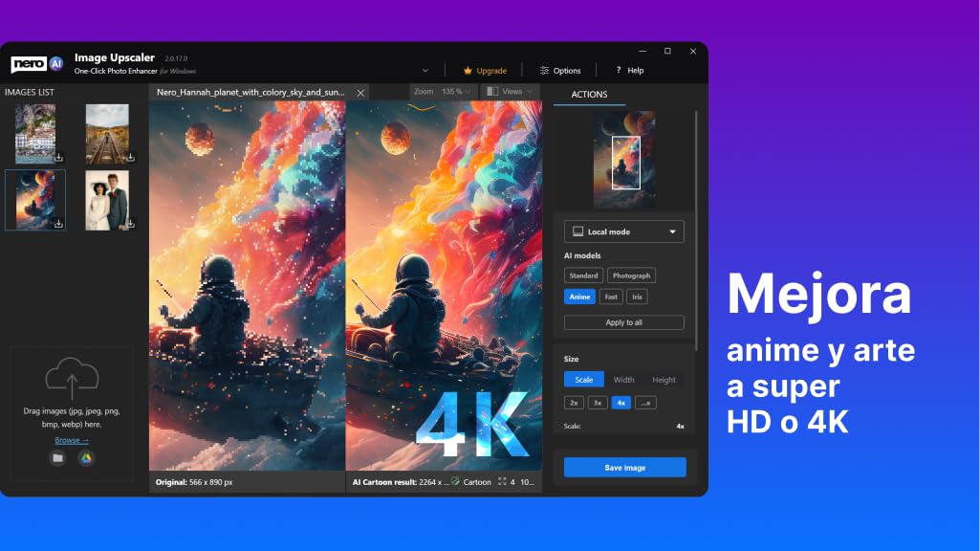Download icon on railway tracks thumbnail

131,157
